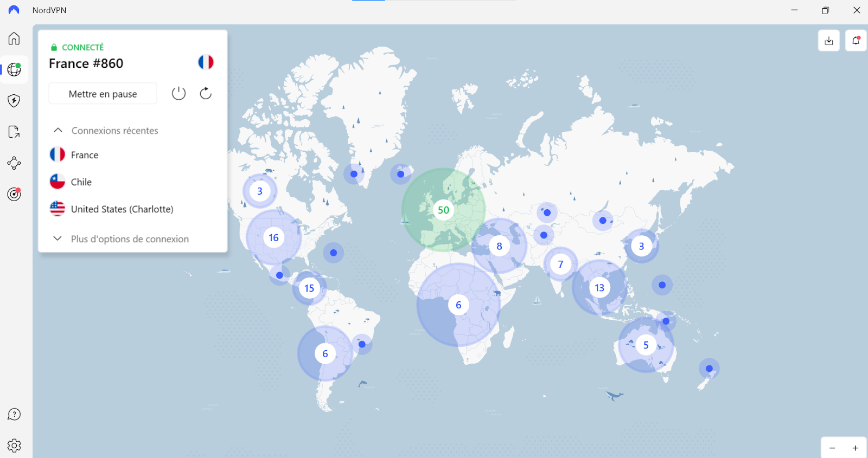Click the Mettre en pause button
This screenshot has width=868, height=458.
pyautogui.click(x=103, y=94)
